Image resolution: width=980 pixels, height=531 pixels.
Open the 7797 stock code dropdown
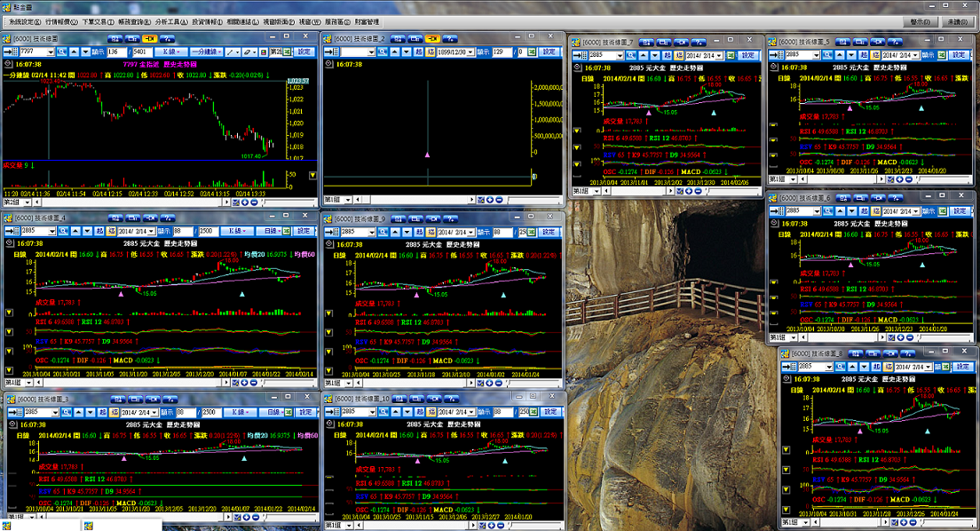pyautogui.click(x=50, y=52)
